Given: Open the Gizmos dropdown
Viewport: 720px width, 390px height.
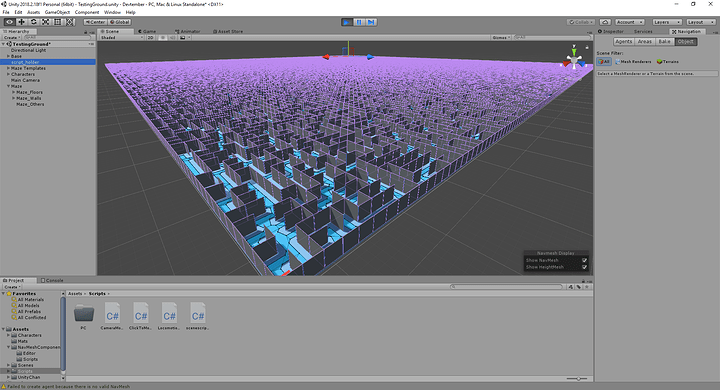Looking at the screenshot, I should pos(501,38).
